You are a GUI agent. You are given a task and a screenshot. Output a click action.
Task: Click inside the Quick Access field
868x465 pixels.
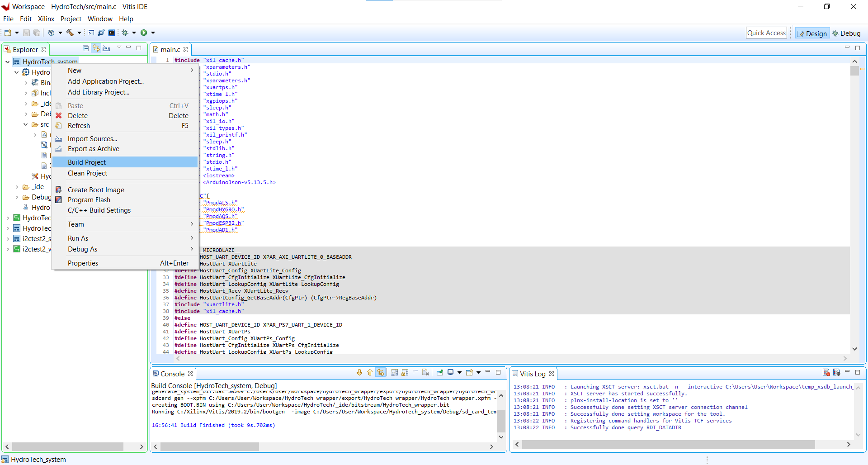coord(766,33)
